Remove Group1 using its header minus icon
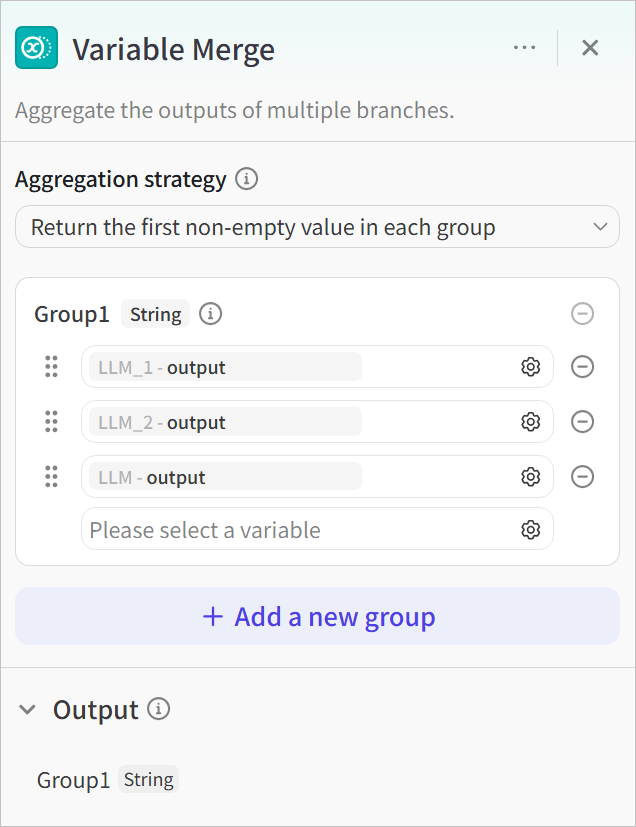Image resolution: width=636 pixels, height=827 pixels. pyautogui.click(x=582, y=314)
